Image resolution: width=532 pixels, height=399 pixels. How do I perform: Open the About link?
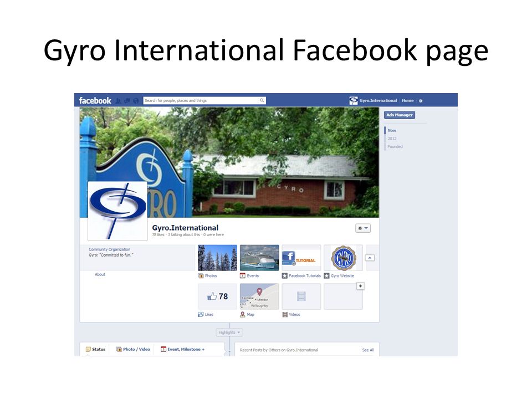click(100, 274)
